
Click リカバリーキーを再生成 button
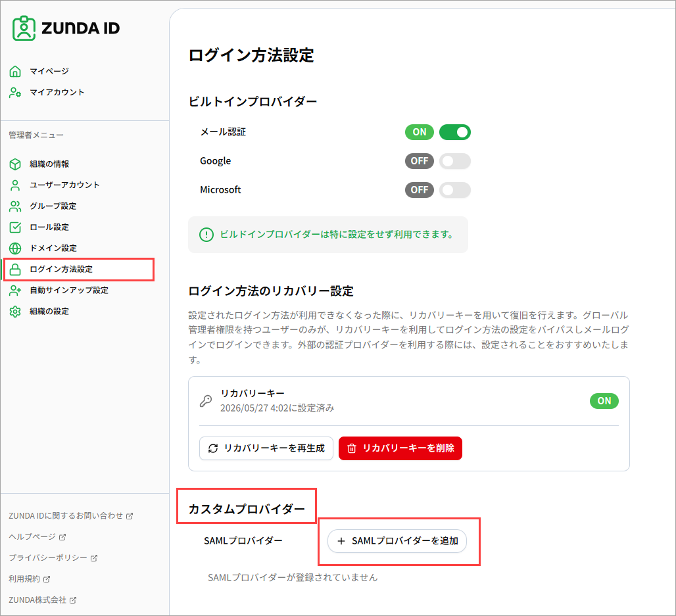point(266,448)
